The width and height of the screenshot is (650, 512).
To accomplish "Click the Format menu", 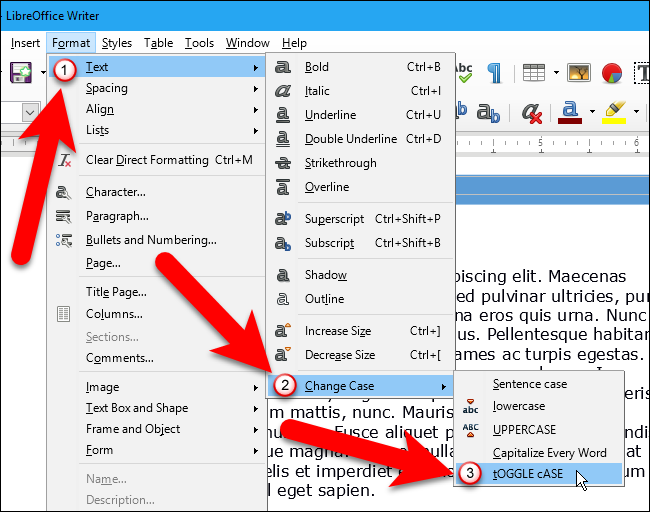I will (x=71, y=43).
